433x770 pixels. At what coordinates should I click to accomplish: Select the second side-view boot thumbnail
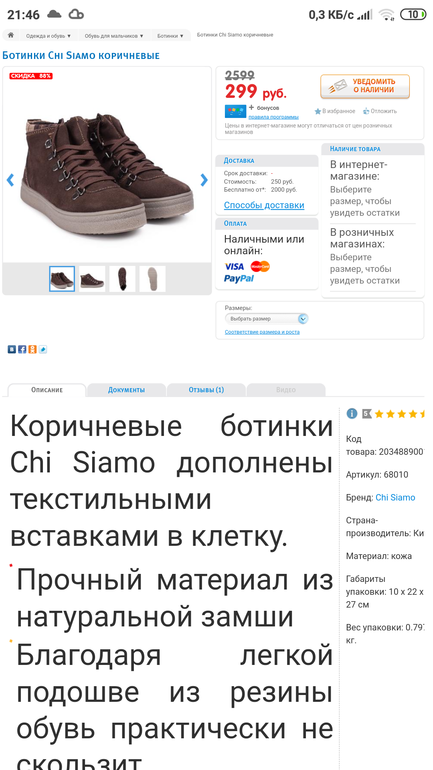(92, 279)
